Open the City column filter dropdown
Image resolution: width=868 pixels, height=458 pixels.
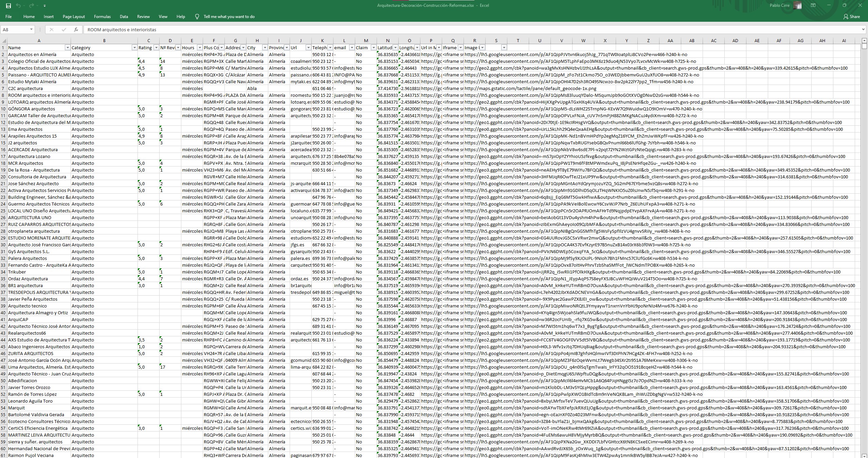(x=265, y=48)
